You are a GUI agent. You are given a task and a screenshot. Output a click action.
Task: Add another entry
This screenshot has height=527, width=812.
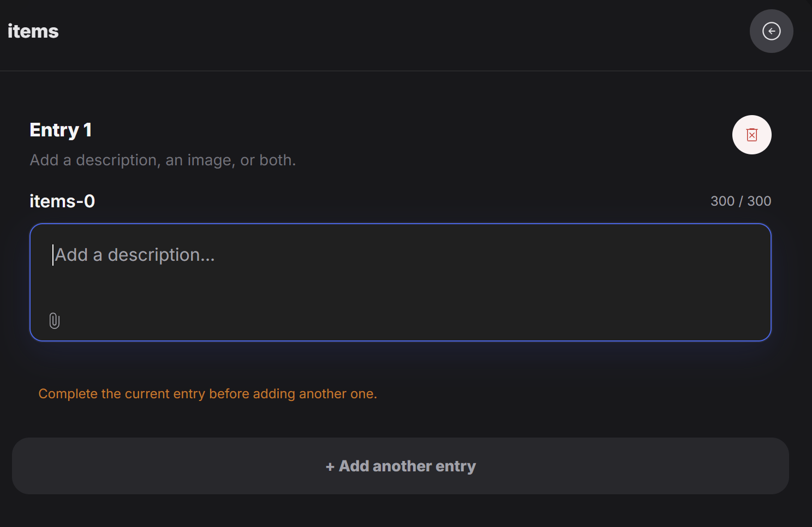point(400,466)
